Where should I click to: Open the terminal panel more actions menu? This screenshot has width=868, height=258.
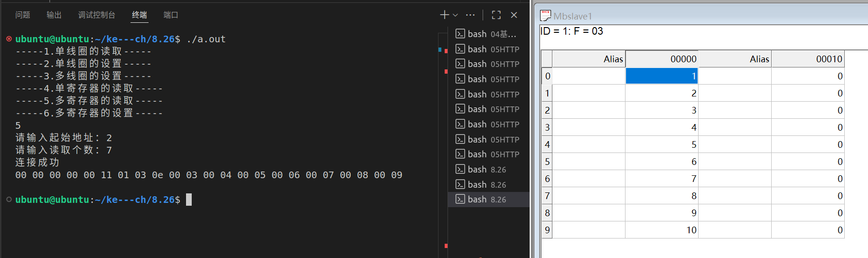[x=470, y=15]
